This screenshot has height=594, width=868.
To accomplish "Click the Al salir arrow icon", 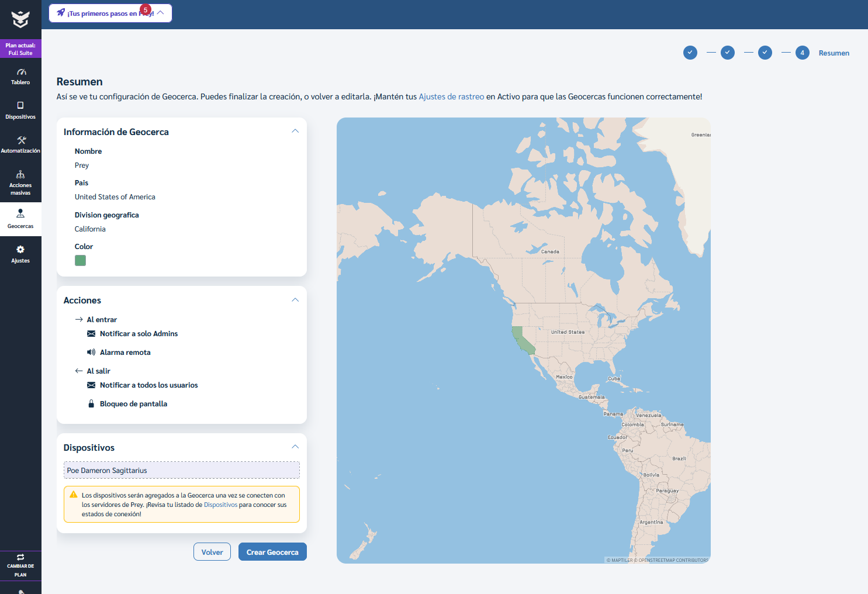I will click(79, 371).
